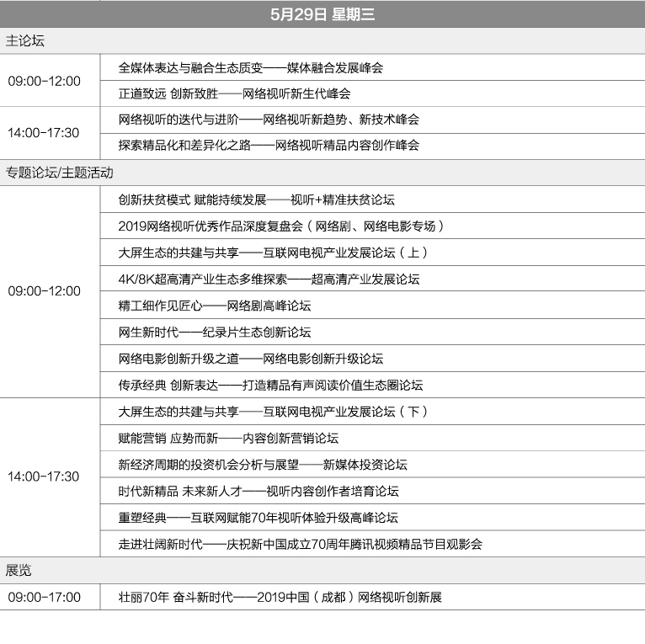Open 互联网电视产业发展论坛（下）row
This screenshot has height=644, width=645.
[275, 412]
